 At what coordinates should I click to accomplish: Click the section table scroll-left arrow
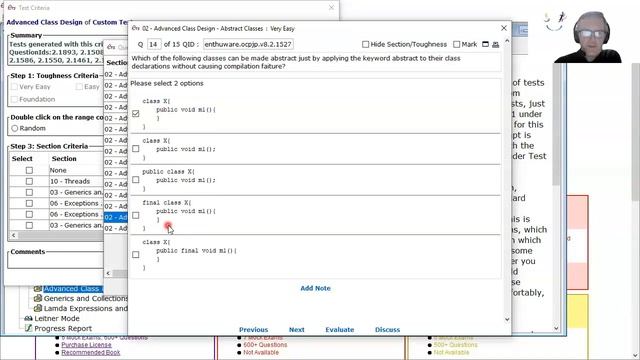13,236
